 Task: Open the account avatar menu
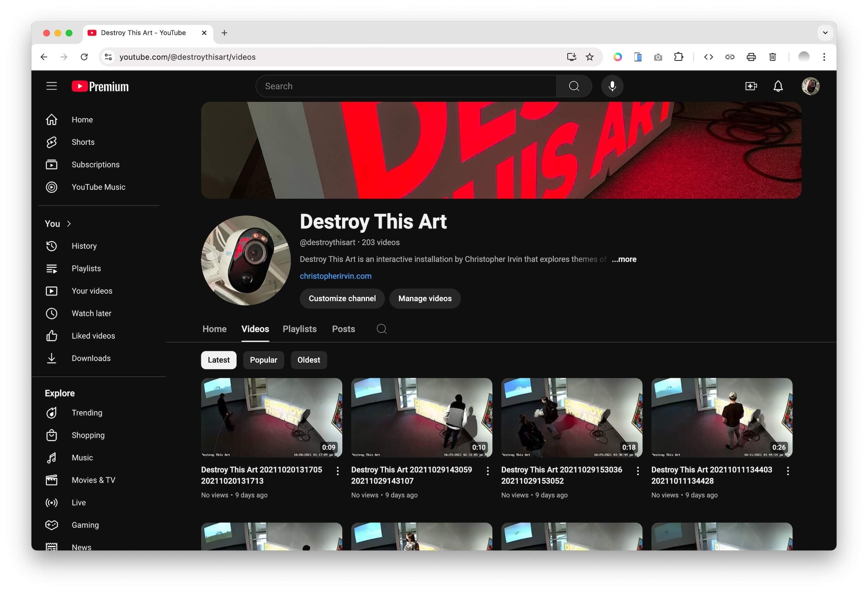coord(810,86)
